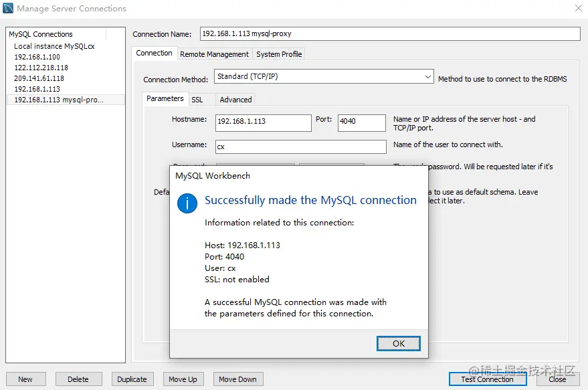Click 'Information related to this connection:' text
588x390 pixels.
coord(280,223)
